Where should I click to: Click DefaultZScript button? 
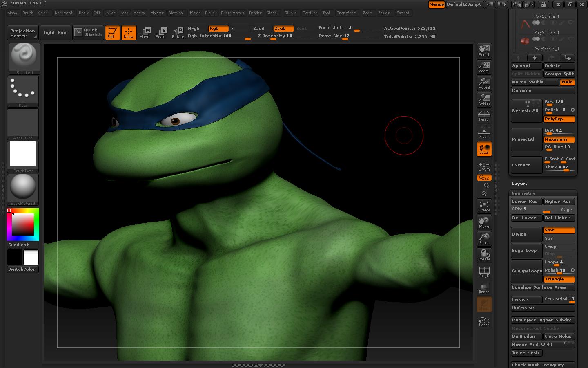click(464, 4)
